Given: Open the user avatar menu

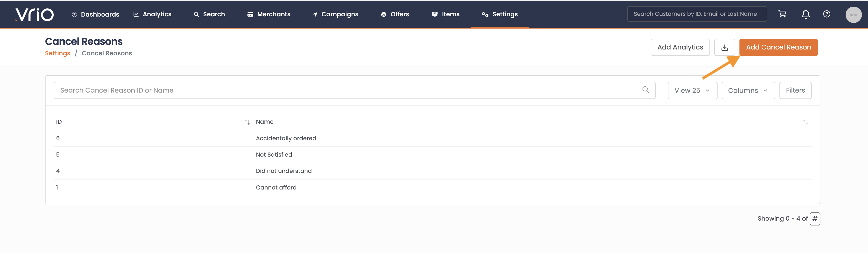Looking at the screenshot, I should pyautogui.click(x=853, y=15).
